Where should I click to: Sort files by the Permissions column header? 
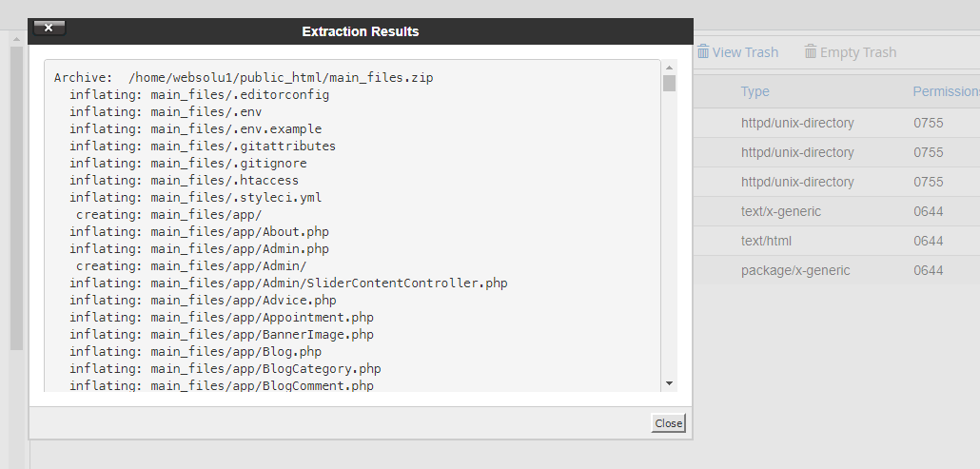(946, 91)
